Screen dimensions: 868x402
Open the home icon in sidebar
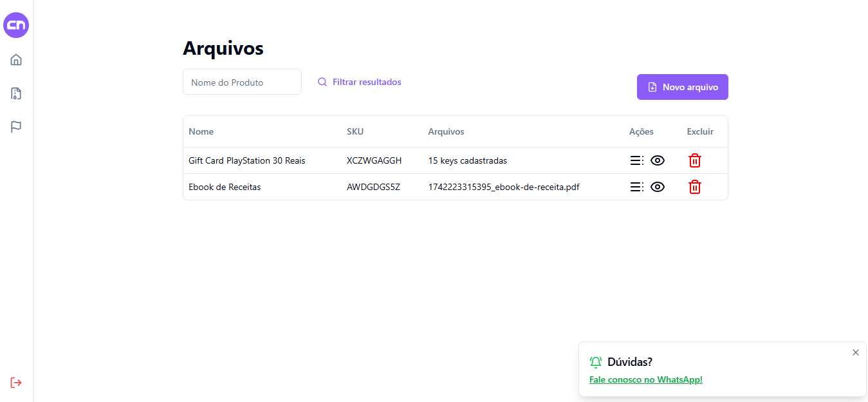click(16, 60)
